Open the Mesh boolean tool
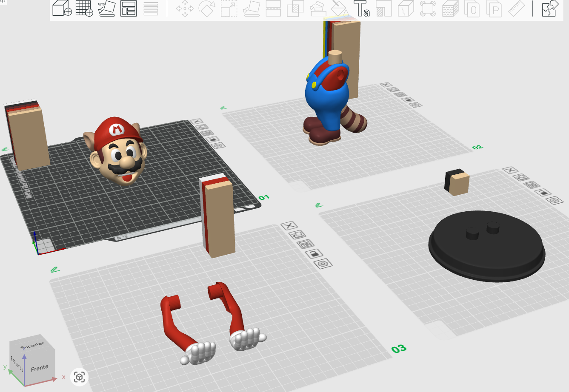The height and width of the screenshot is (392, 569). [x=295, y=9]
